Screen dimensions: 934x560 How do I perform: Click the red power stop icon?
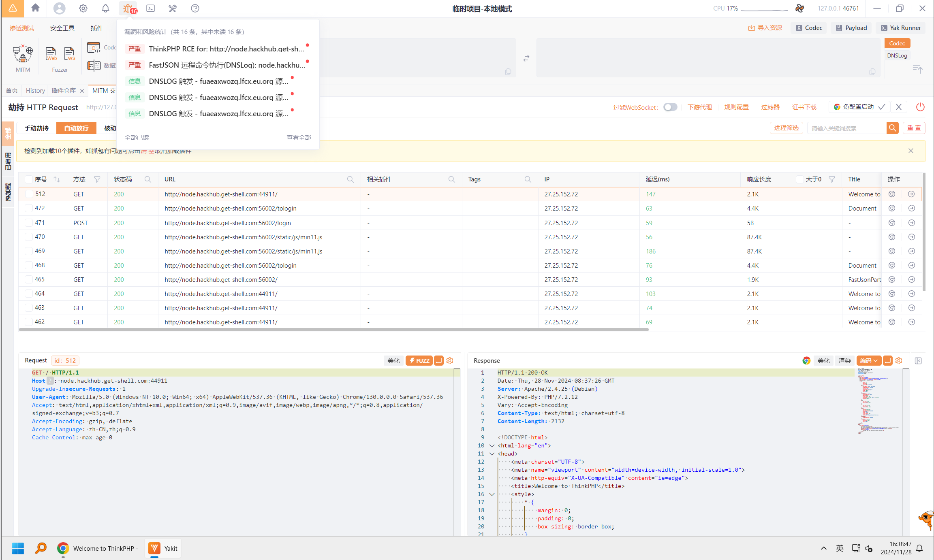tap(920, 107)
